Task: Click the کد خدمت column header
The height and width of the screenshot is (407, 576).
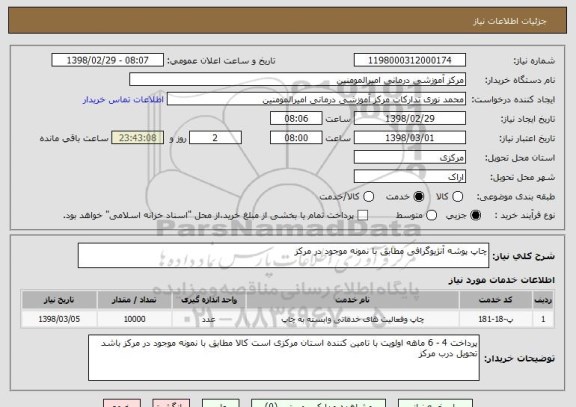Action: pos(496,300)
